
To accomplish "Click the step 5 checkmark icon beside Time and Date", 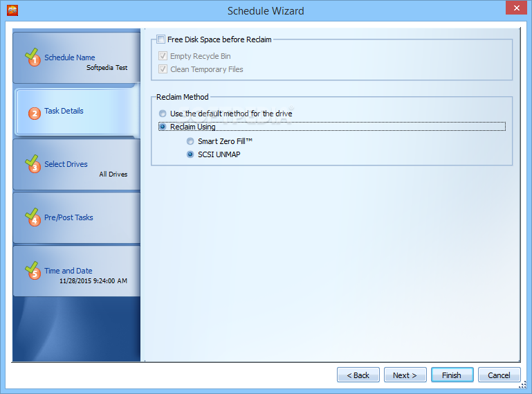I will click(x=33, y=270).
